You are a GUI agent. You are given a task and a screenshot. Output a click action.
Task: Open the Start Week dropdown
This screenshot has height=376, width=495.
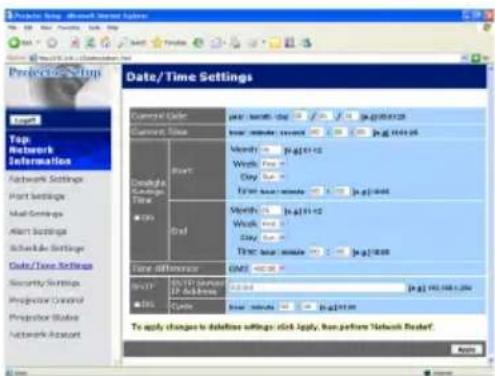click(273, 164)
